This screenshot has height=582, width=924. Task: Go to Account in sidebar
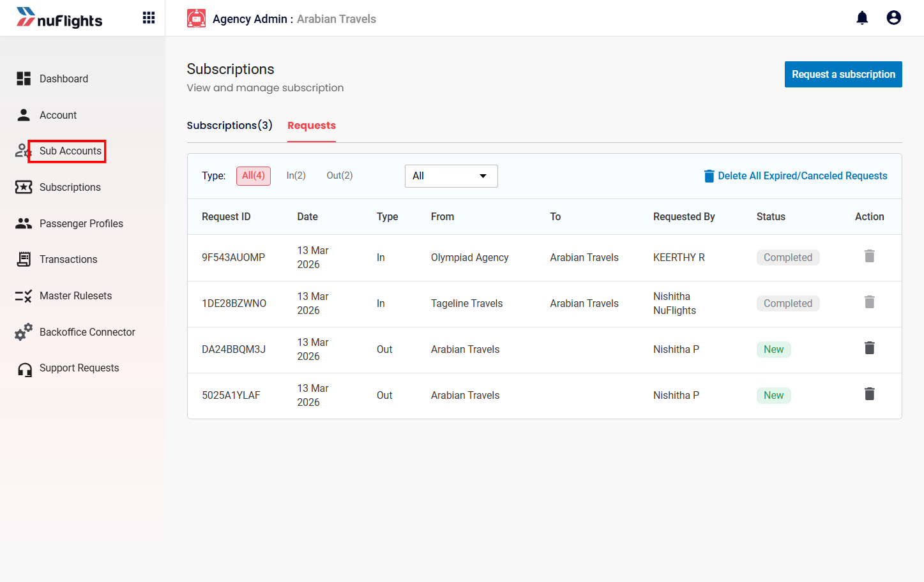(x=58, y=115)
